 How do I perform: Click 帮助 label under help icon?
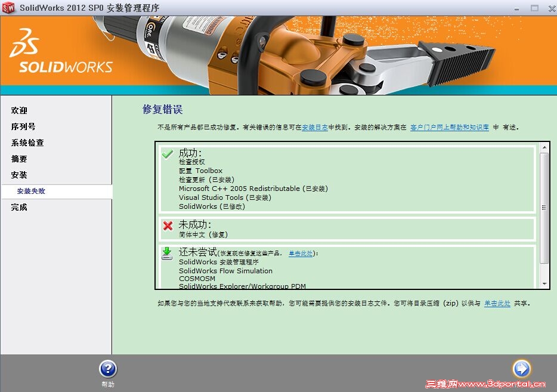[x=108, y=384]
